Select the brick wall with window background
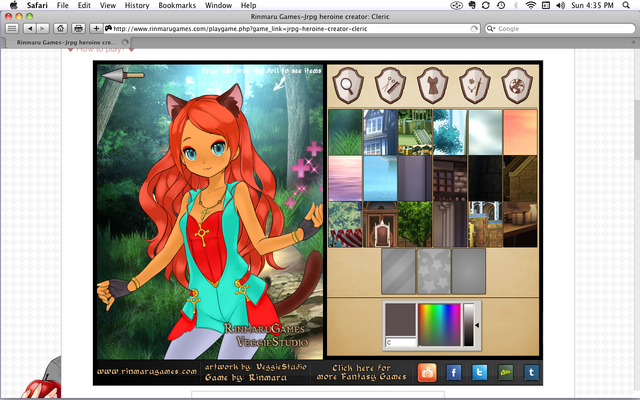Screen dimensions: 640x400 450,178
